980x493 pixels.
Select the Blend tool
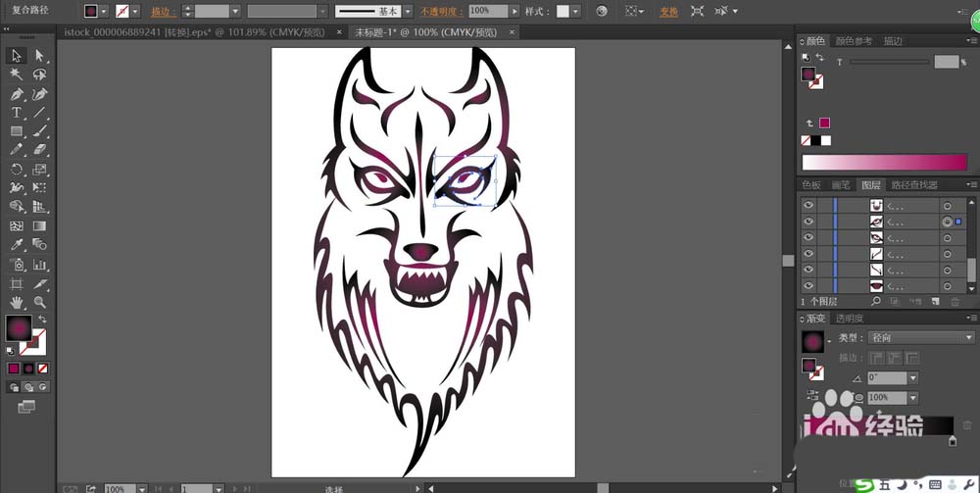[40, 245]
